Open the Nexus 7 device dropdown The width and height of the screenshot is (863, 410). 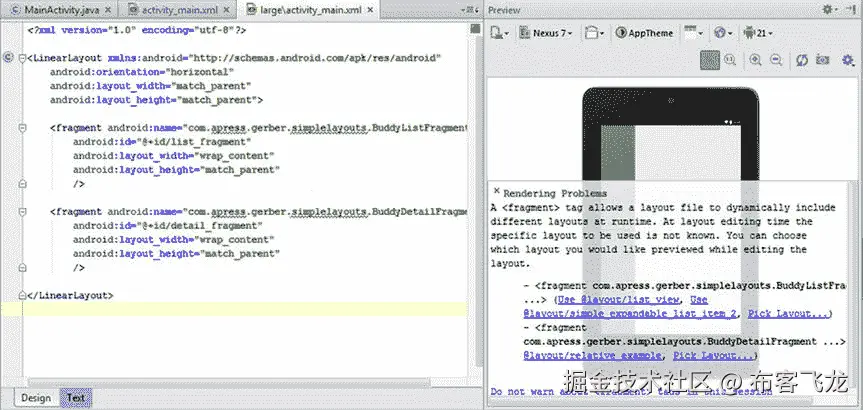545,33
